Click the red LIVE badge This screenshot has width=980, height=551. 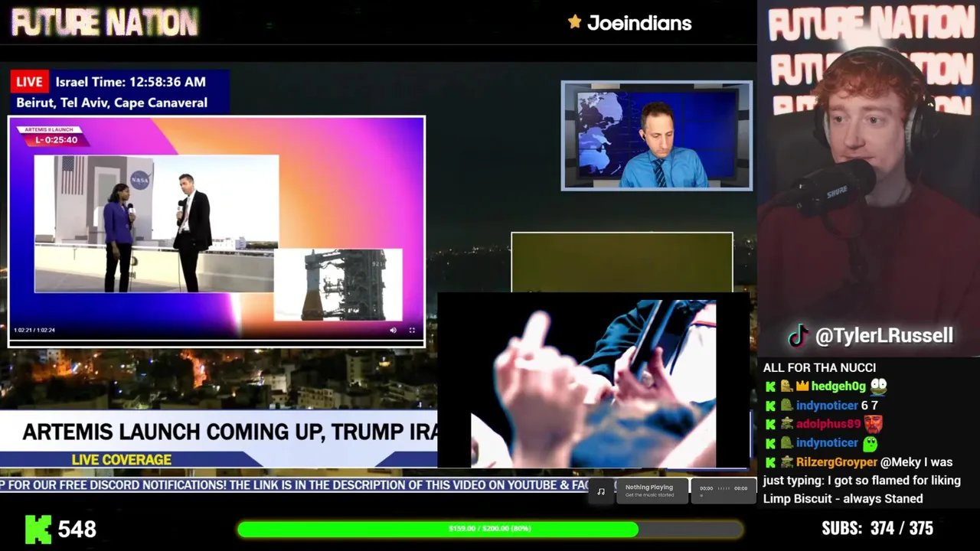click(x=30, y=82)
